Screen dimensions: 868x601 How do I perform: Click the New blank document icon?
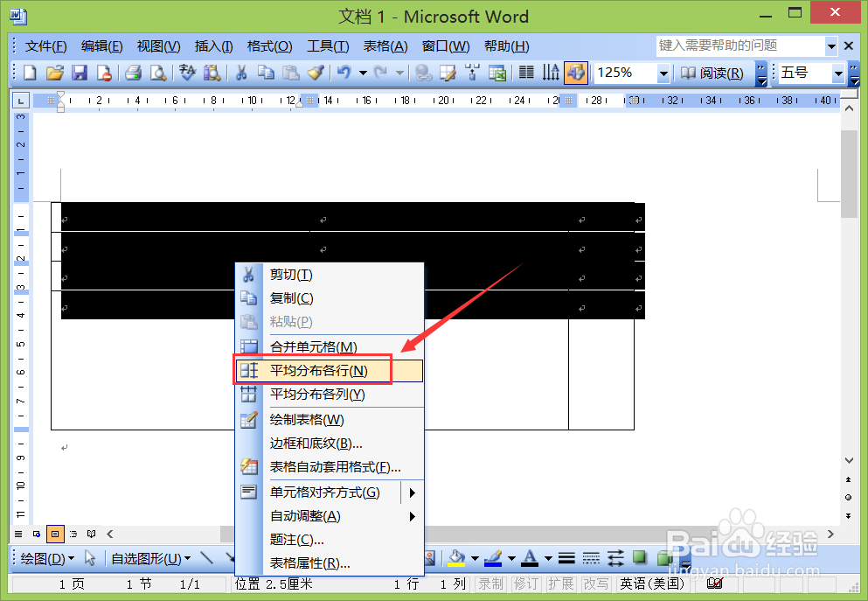coord(30,73)
